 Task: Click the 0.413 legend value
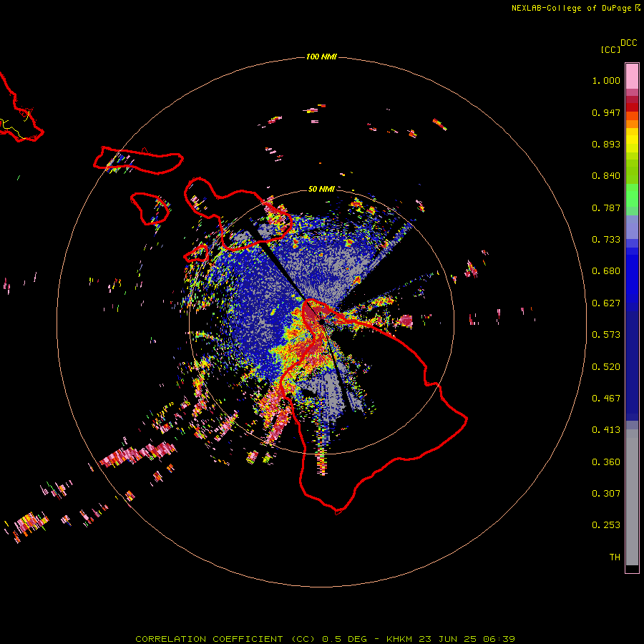pyautogui.click(x=606, y=430)
